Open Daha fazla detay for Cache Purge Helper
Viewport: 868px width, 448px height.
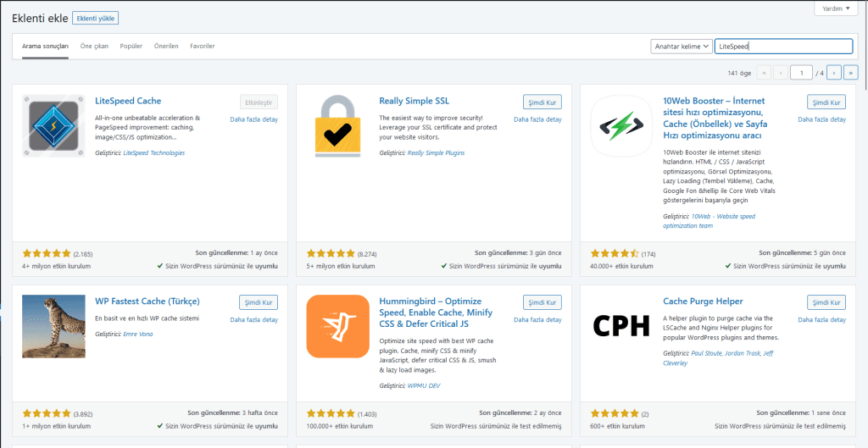(822, 319)
